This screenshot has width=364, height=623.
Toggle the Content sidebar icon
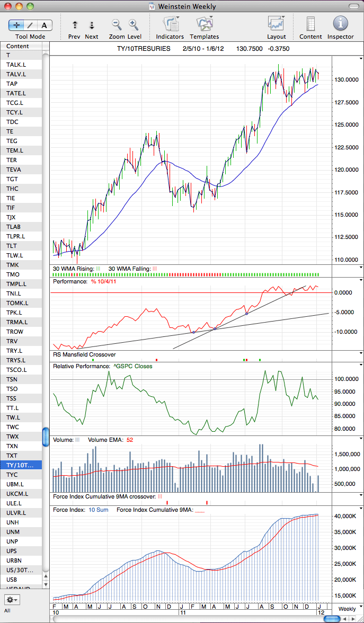[310, 24]
